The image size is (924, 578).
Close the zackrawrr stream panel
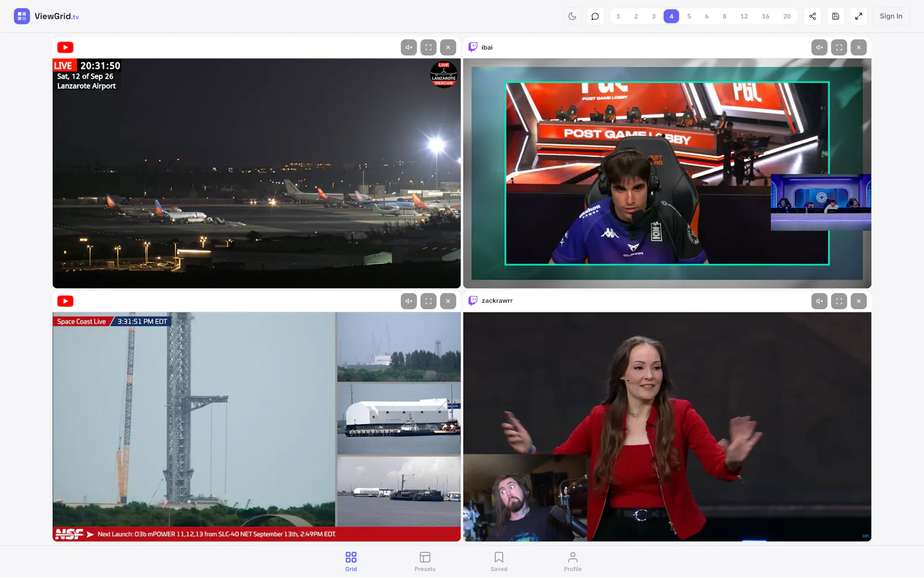coord(859,301)
